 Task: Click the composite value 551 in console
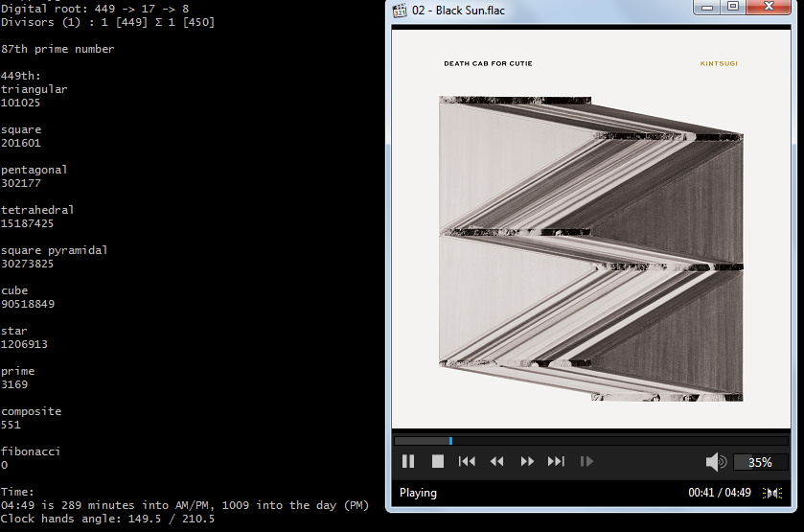(x=11, y=425)
